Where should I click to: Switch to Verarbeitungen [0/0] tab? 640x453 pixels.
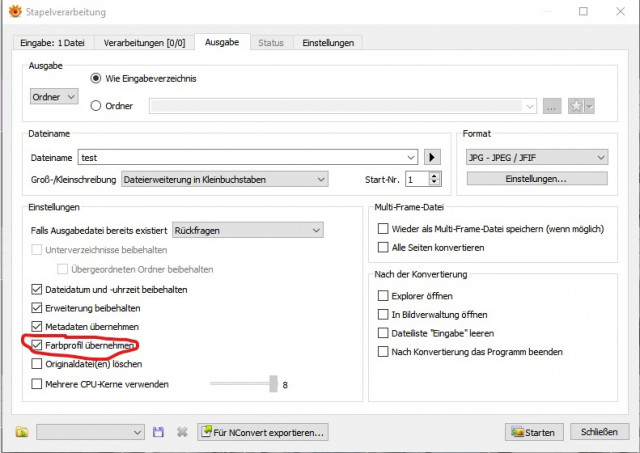(x=144, y=43)
